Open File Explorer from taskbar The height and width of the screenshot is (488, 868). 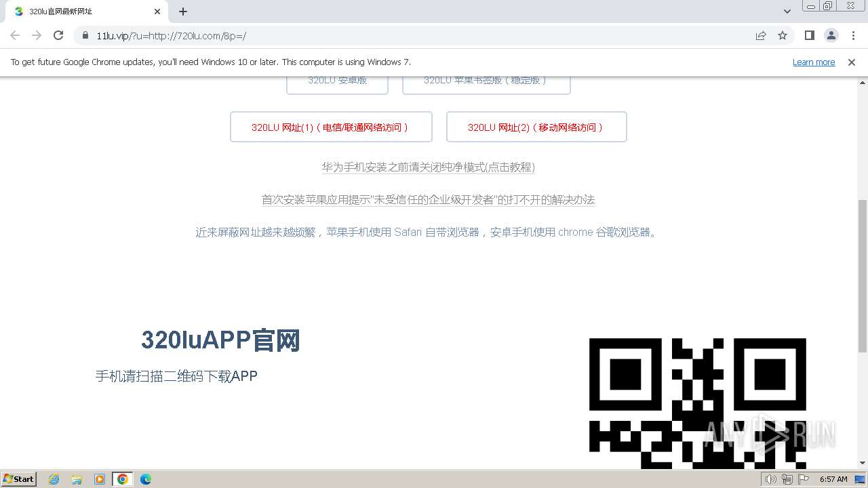pos(77,479)
